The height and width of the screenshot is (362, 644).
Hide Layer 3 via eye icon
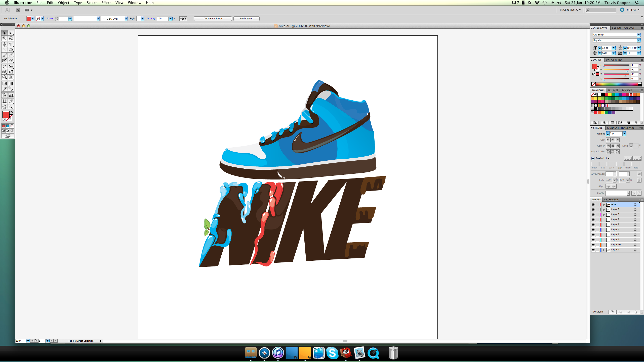593,219
